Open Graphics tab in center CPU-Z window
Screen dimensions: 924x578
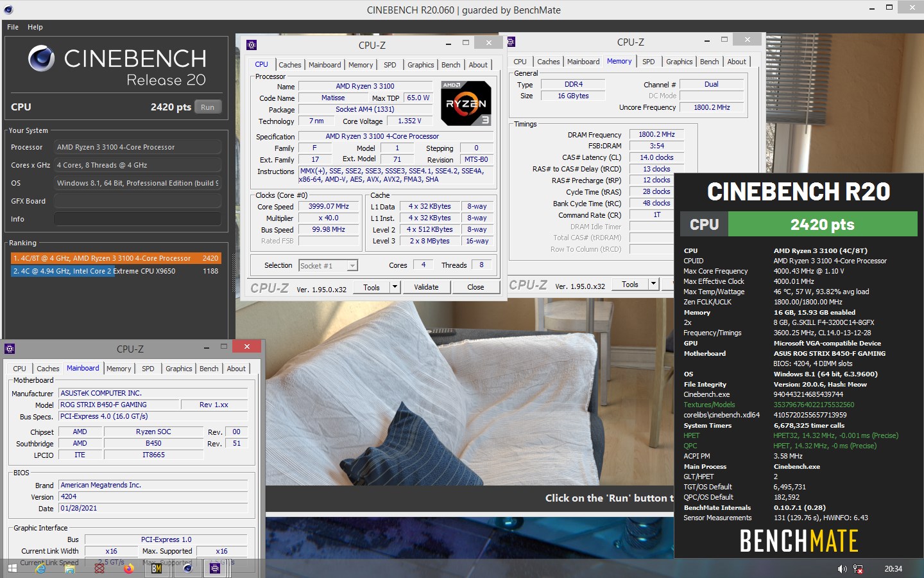(421, 65)
